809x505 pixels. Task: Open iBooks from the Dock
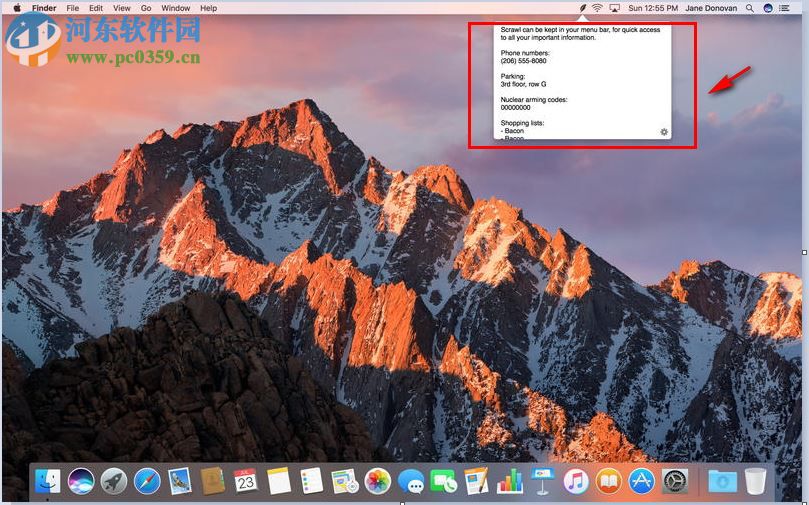click(609, 482)
